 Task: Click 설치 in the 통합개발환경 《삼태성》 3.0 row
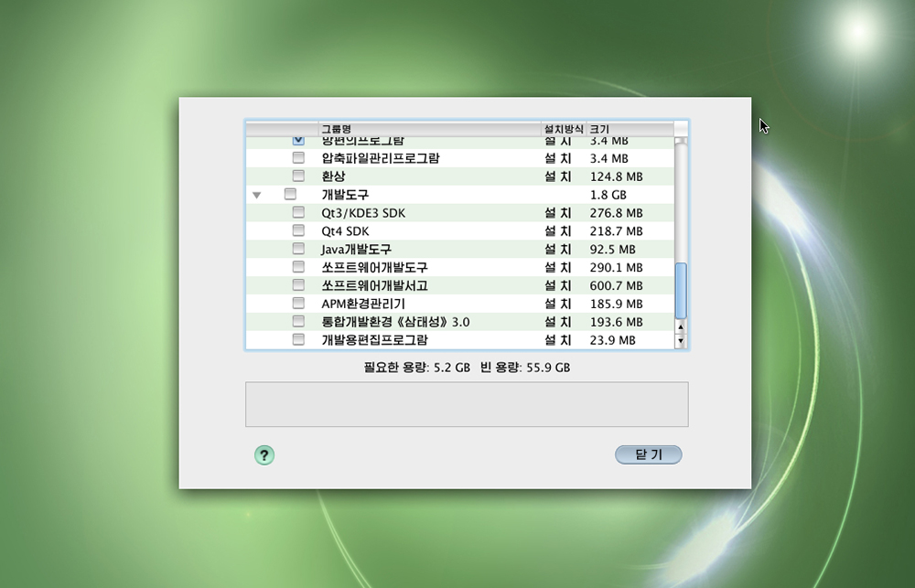557,322
